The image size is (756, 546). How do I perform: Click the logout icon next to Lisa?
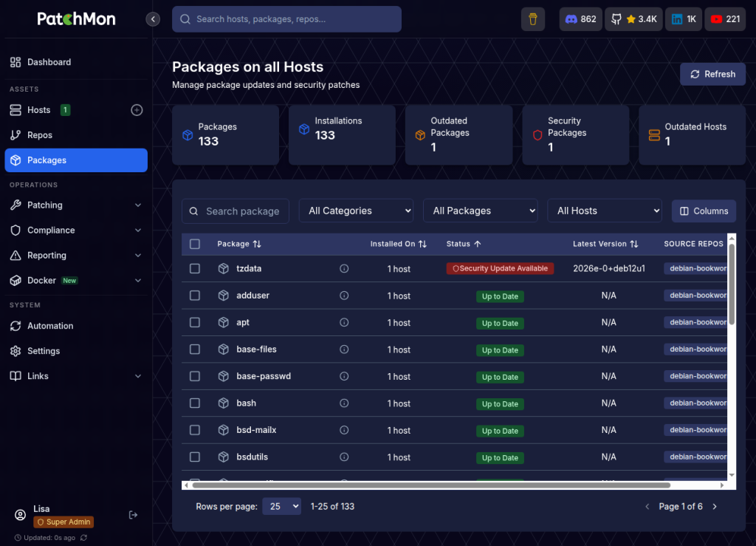(x=134, y=515)
